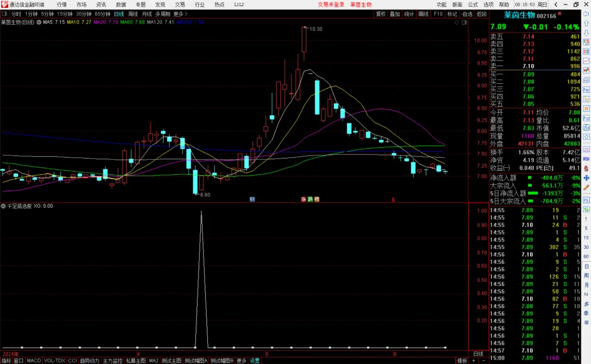The height and width of the screenshot is (364, 591).
Task: Select the 趋势动力 indicator tab
Action: pos(89,361)
